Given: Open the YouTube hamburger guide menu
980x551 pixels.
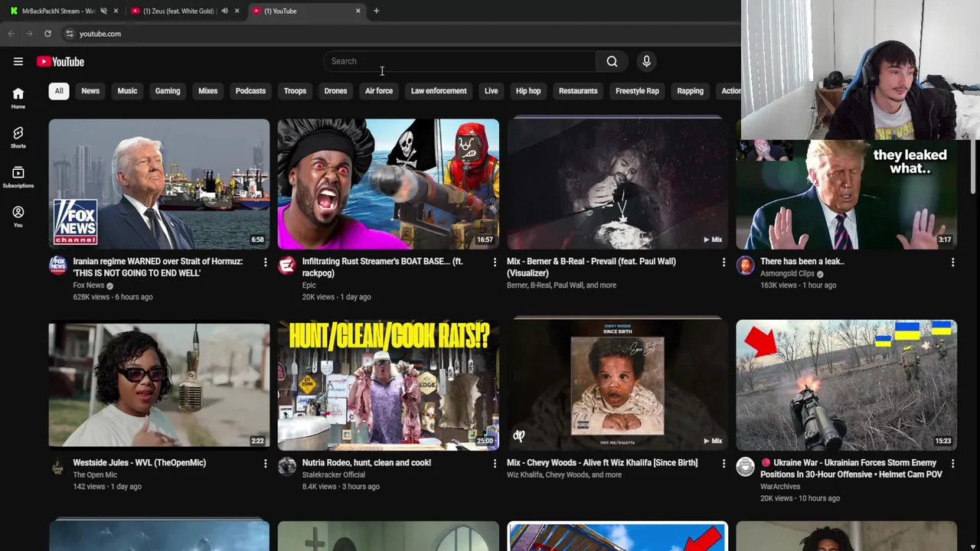Looking at the screenshot, I should point(18,61).
